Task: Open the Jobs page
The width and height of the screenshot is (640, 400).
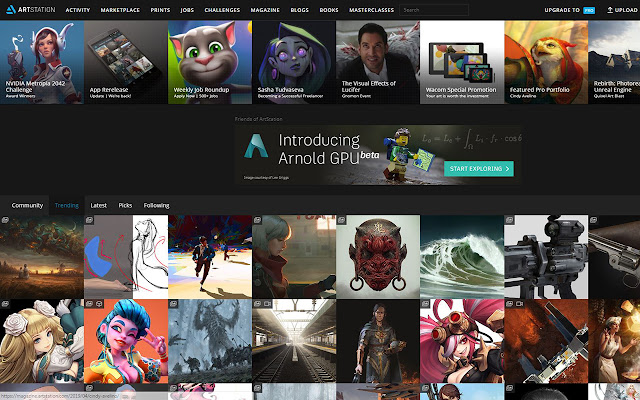Action: pos(187,10)
